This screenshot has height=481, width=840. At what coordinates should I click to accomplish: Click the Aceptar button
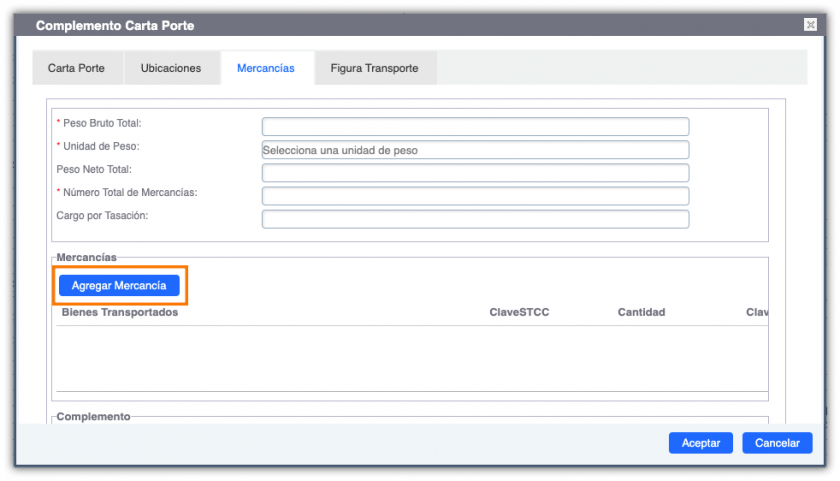coord(700,443)
